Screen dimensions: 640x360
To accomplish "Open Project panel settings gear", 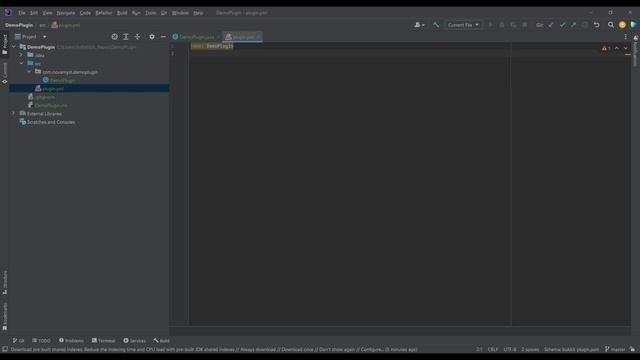I will (x=152, y=37).
